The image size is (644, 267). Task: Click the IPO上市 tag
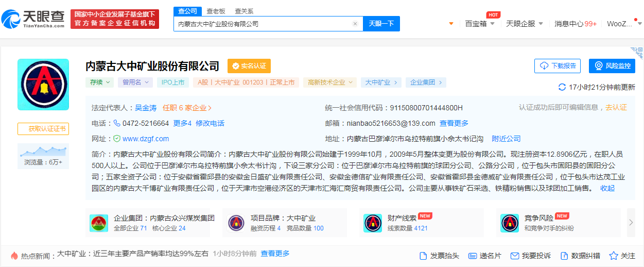click(x=173, y=82)
